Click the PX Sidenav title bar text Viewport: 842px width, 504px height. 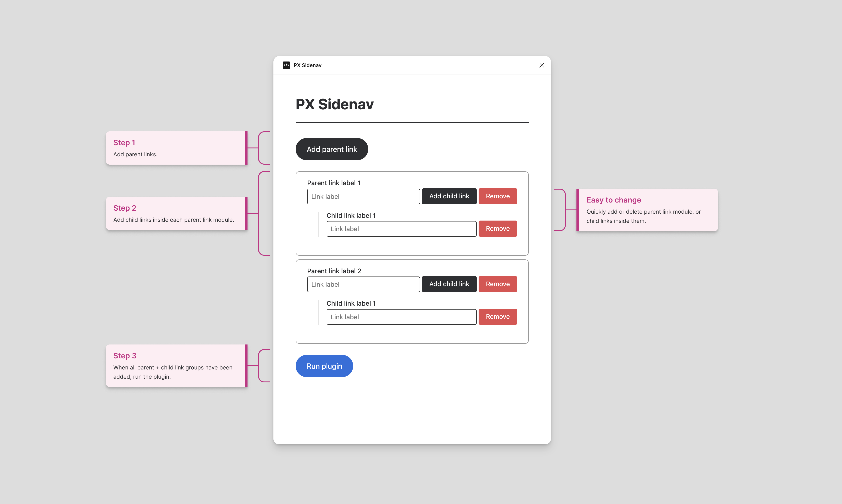click(307, 65)
